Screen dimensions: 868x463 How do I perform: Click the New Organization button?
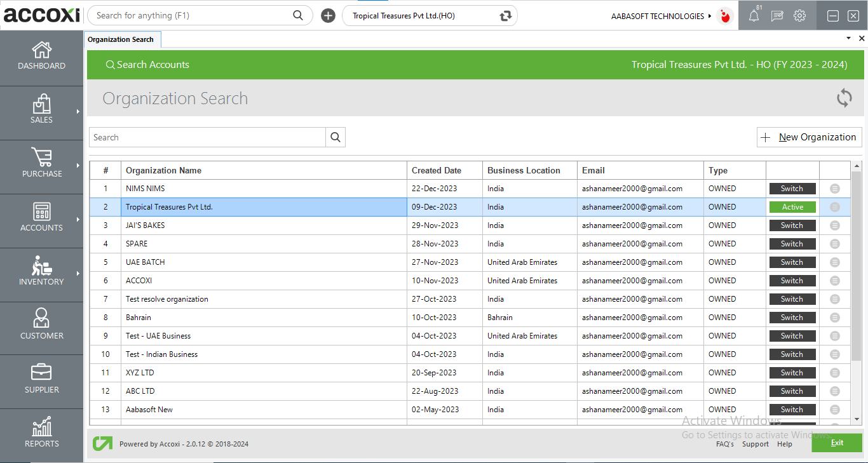[x=809, y=137]
